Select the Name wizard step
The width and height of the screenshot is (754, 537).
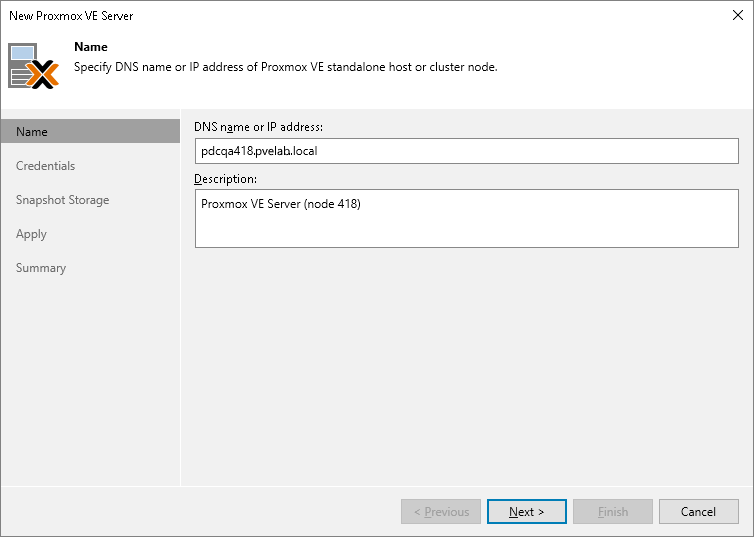(x=90, y=131)
